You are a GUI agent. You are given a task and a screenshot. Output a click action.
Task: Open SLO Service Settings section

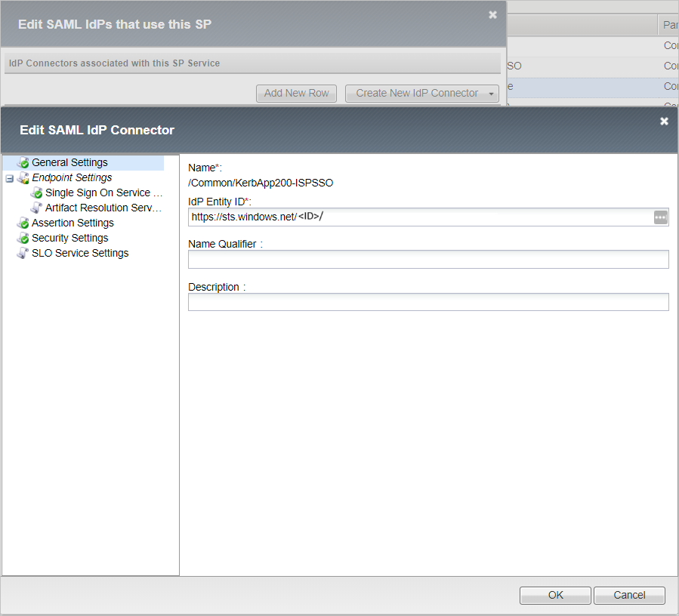[80, 253]
